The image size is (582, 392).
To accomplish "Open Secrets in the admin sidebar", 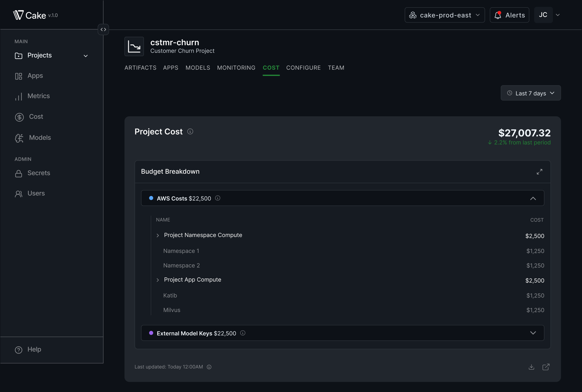I will (38, 173).
